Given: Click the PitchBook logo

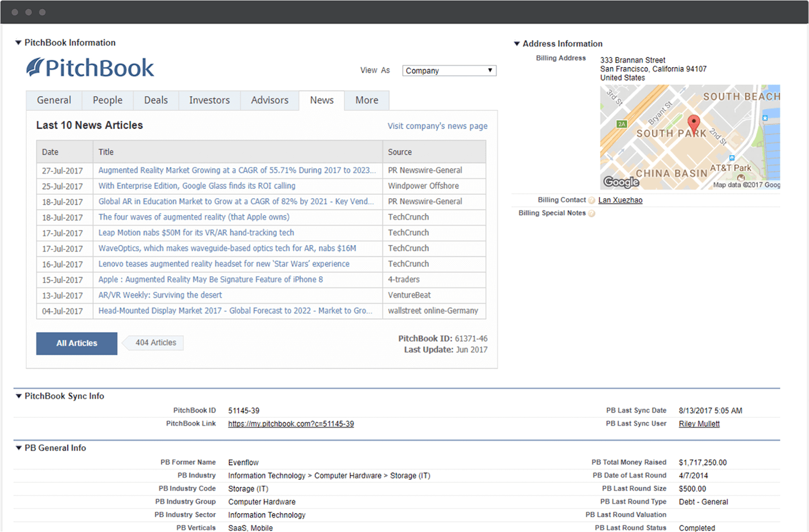Looking at the screenshot, I should 90,68.
